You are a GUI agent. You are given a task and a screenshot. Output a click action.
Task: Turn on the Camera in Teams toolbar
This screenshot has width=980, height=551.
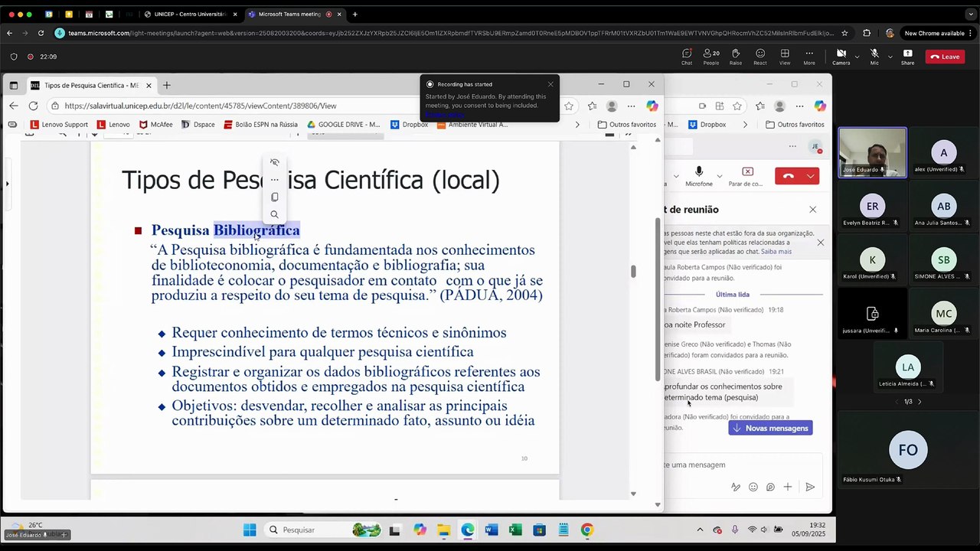click(841, 56)
